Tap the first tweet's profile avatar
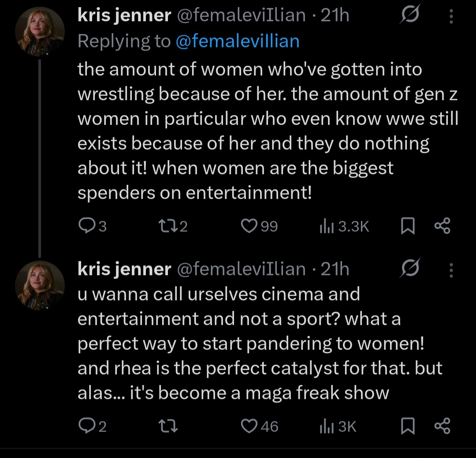 (40, 32)
